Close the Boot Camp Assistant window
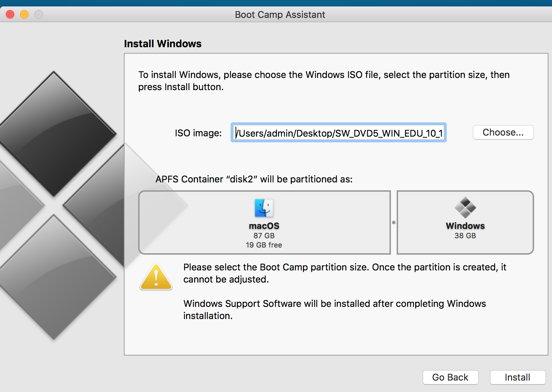Viewport: 552px width, 392px height. click(10, 14)
